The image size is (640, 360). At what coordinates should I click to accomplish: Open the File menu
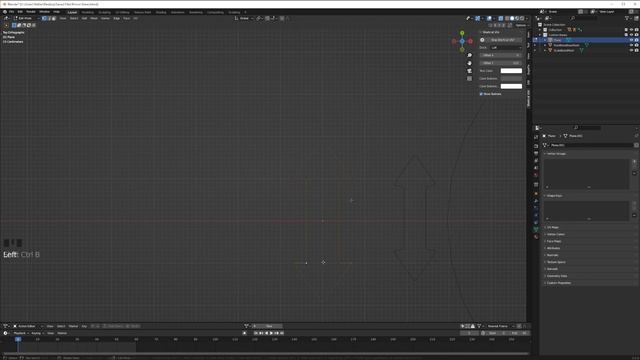click(11, 12)
